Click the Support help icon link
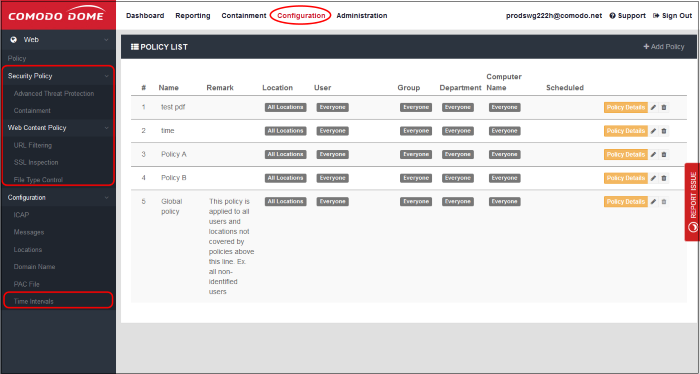This screenshot has height=374, width=700. [628, 16]
